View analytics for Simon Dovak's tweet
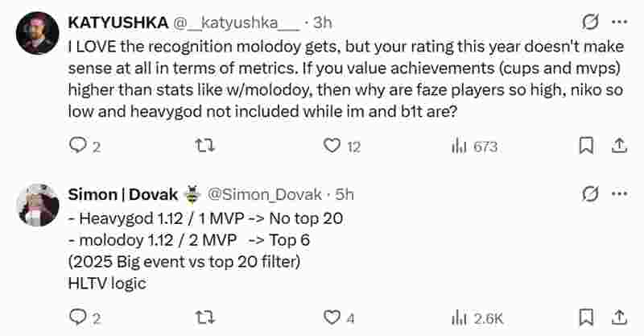Screen dimensions: 644x336 pos(460,317)
